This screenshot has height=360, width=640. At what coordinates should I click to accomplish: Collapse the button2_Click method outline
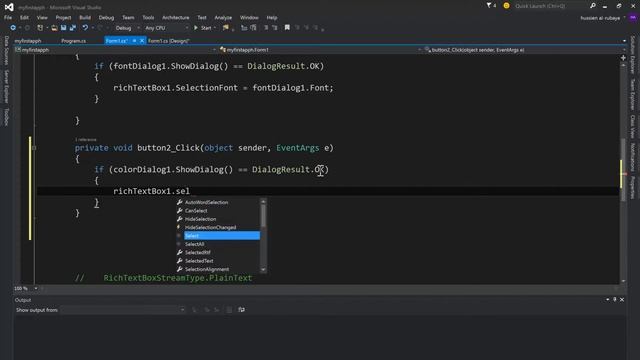(x=34, y=148)
